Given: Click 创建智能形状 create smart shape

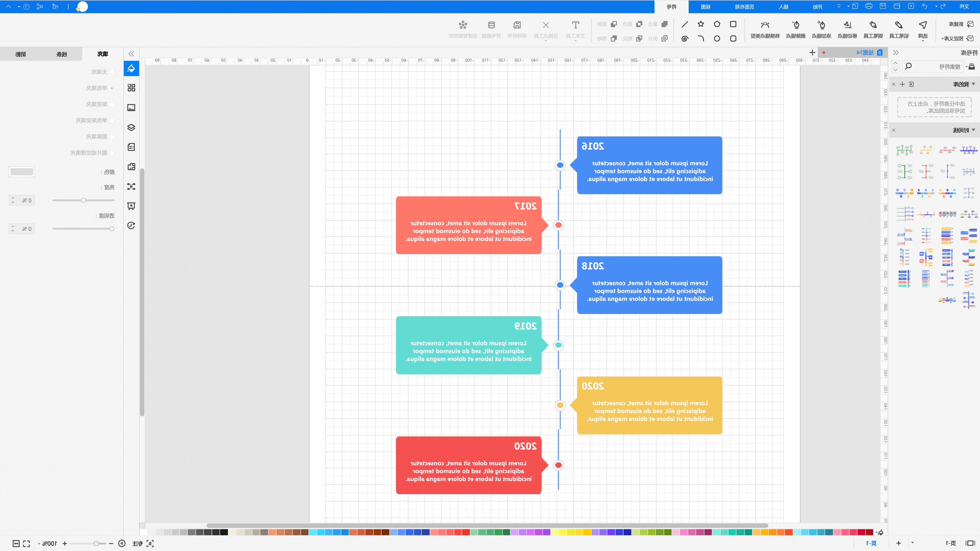Looking at the screenshot, I should [463, 29].
